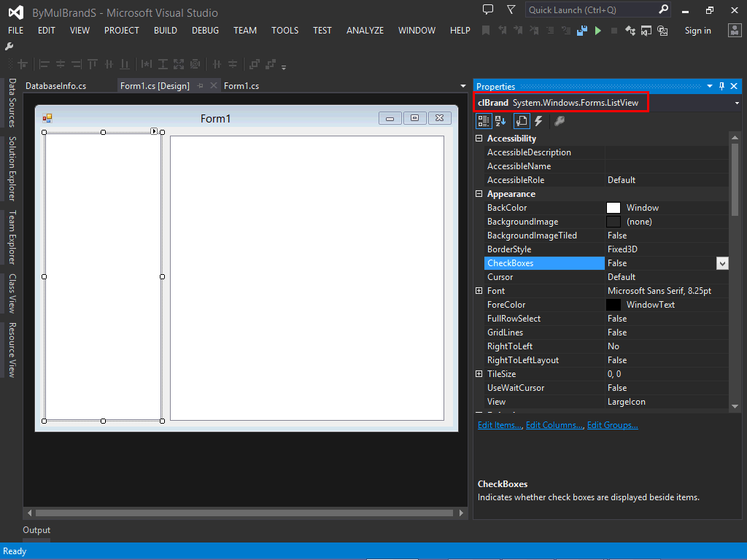Image resolution: width=747 pixels, height=560 pixels.
Task: Click the Quick Launch magnifier icon
Action: 663,9
